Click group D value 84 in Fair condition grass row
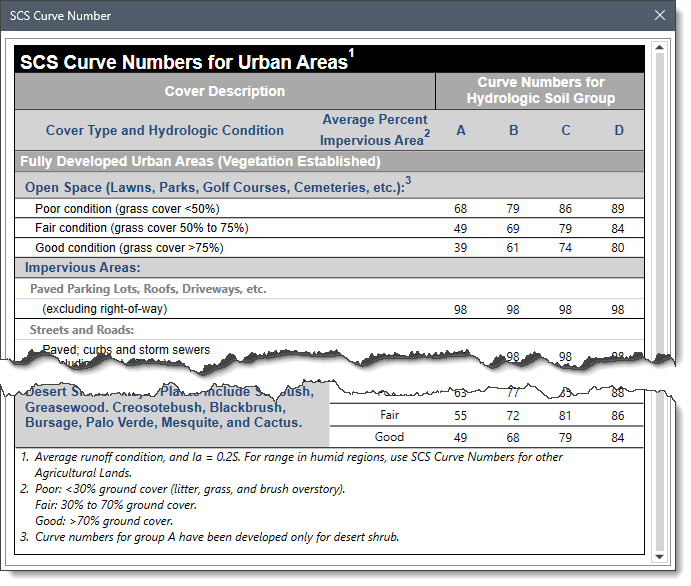This screenshot has height=586, width=691. click(618, 229)
